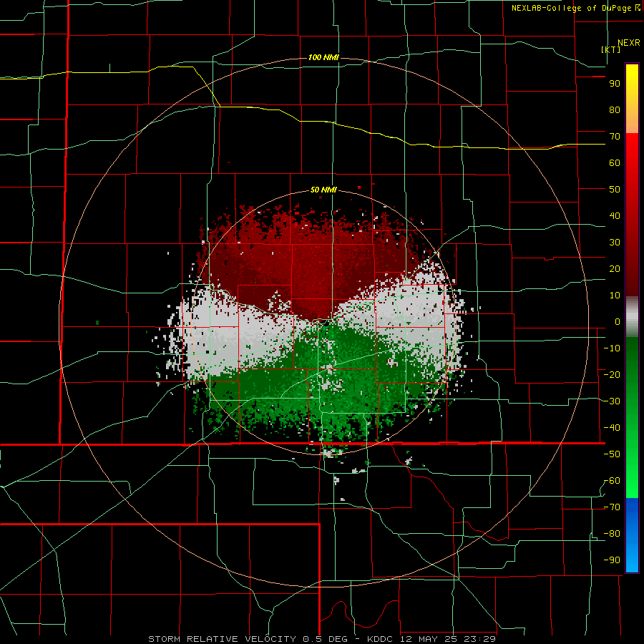Click the -20 value on the velocity scale
The height and width of the screenshot is (644, 644).
point(612,375)
